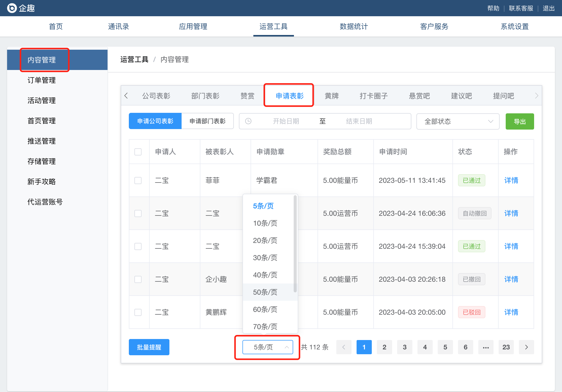The image size is (562, 392).
Task: Select the checkbox for 黄鹏辉 row
Action: 138,312
